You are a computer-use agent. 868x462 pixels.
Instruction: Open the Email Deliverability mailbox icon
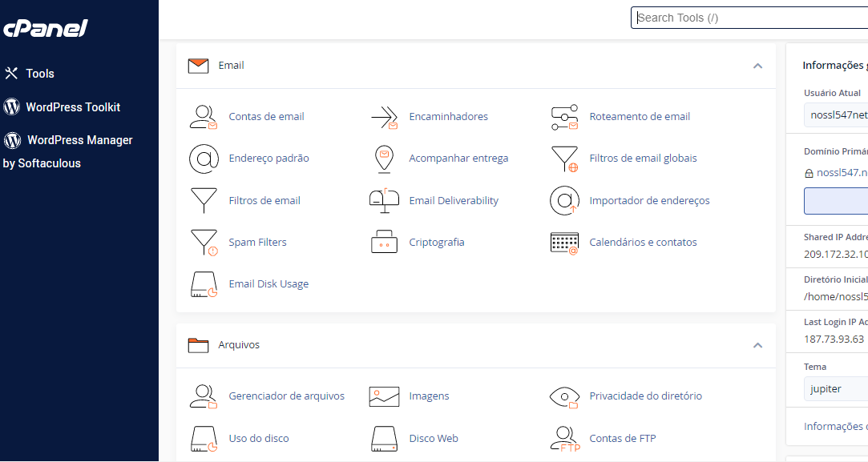(384, 201)
